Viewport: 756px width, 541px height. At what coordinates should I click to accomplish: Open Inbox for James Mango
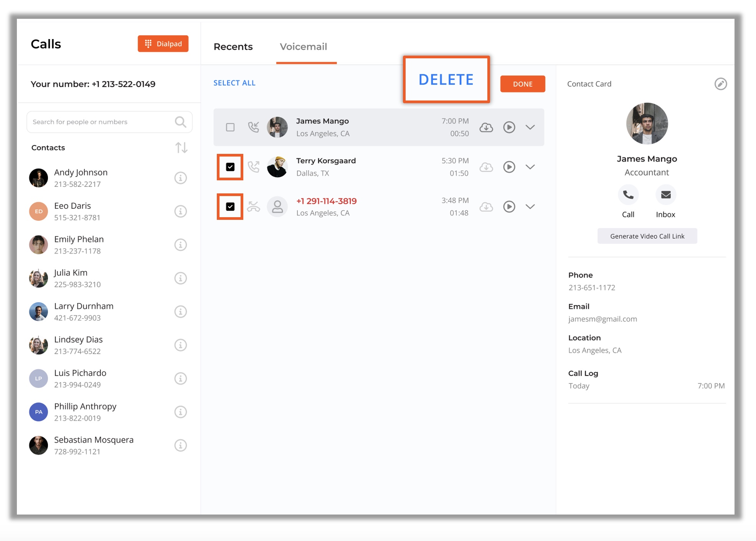666,195
